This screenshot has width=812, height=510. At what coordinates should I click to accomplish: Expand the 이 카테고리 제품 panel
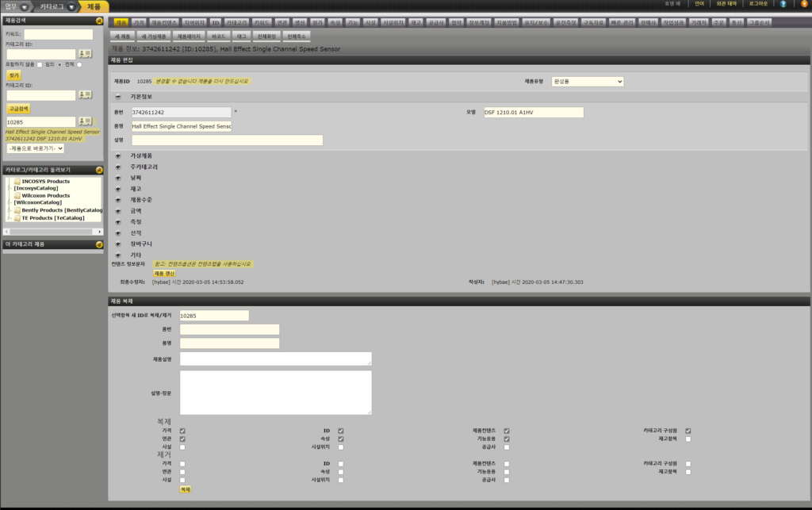pyautogui.click(x=98, y=244)
